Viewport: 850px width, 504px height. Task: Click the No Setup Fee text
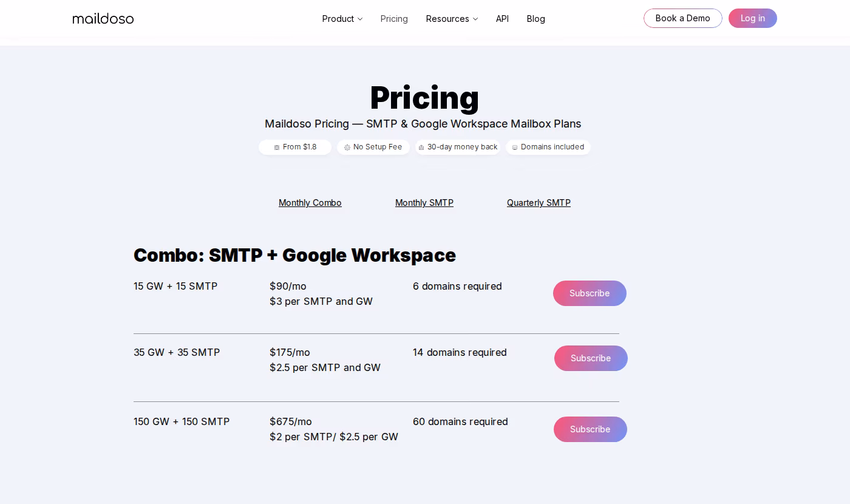pos(378,147)
